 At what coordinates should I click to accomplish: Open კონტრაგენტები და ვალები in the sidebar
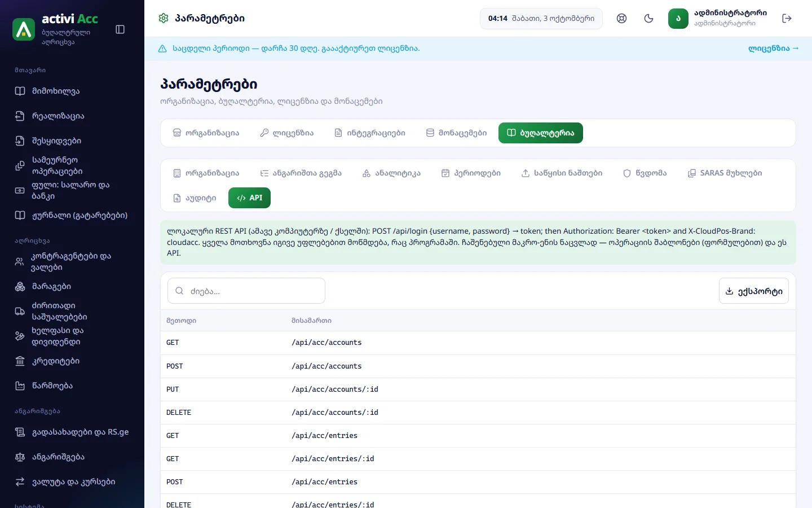tap(72, 261)
